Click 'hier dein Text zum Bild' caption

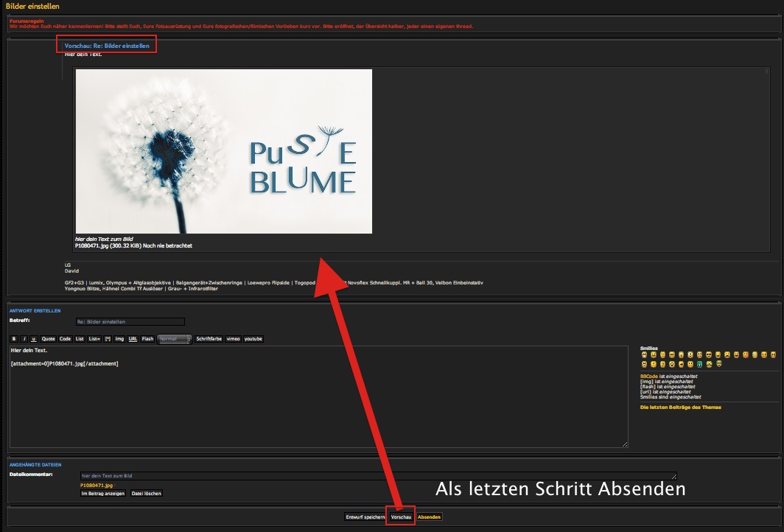[x=104, y=239]
